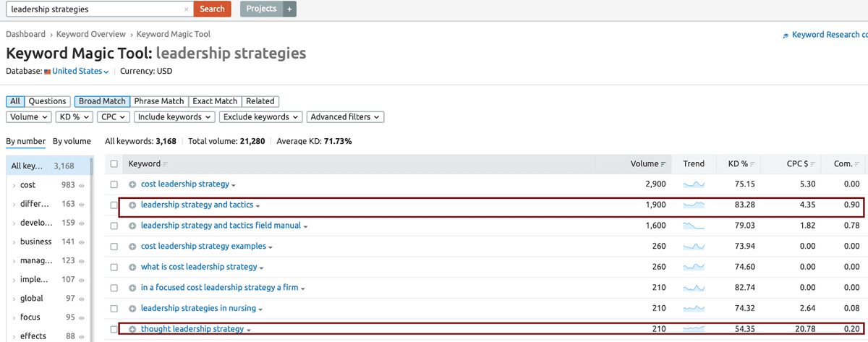Viewport: 868px width, 342px height.
Task: Switch to Phrase Match tab
Action: tap(158, 101)
